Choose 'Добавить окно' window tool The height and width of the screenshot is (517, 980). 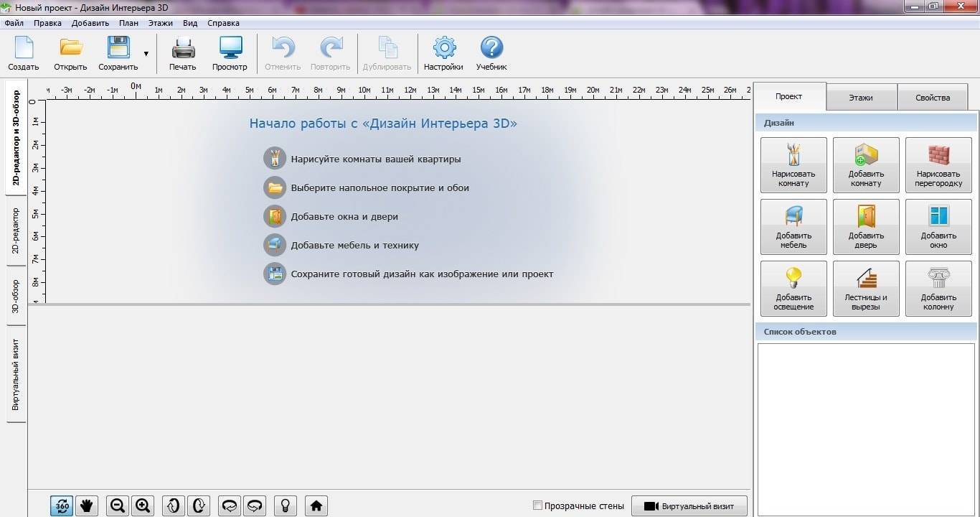tap(938, 226)
